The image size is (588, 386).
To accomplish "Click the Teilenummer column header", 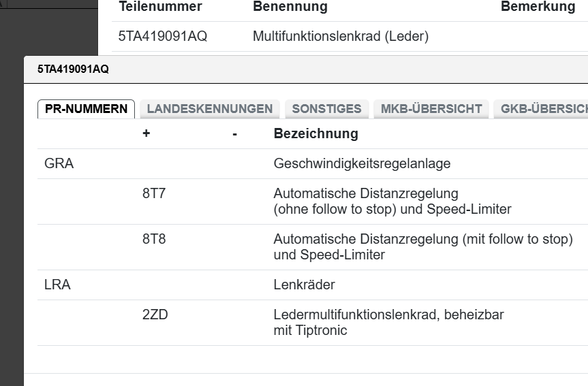I will pyautogui.click(x=160, y=7).
